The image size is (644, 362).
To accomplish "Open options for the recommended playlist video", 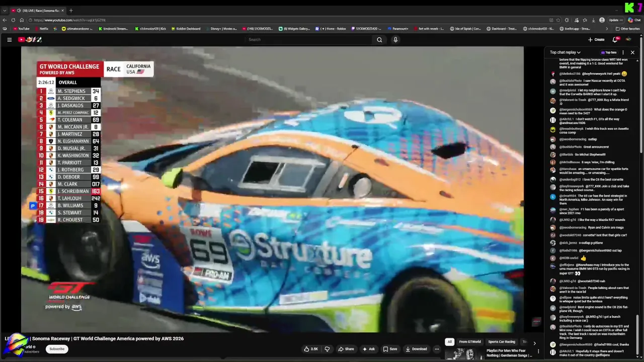I will 538,352.
